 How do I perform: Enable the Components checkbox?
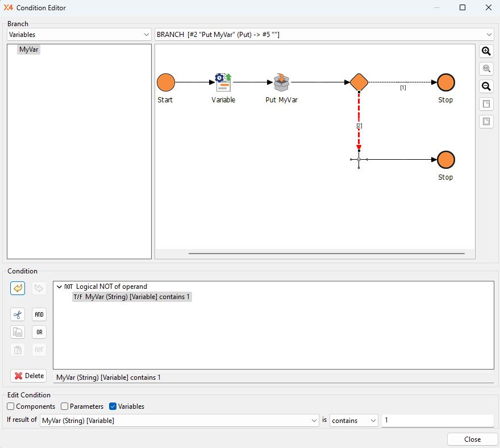coord(11,406)
